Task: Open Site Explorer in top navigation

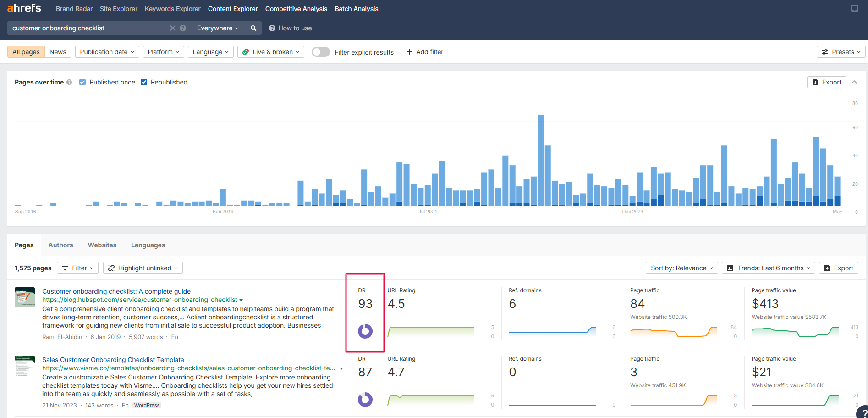Action: tap(119, 9)
